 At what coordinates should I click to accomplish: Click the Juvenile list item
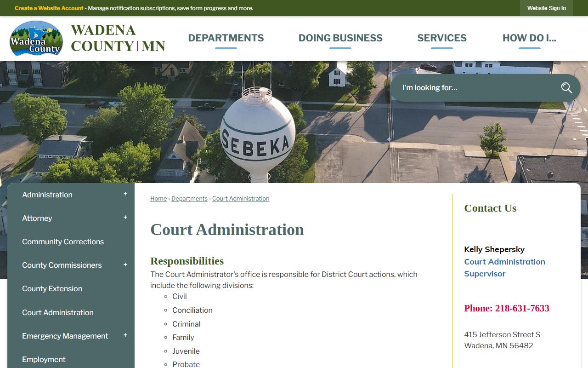[186, 351]
